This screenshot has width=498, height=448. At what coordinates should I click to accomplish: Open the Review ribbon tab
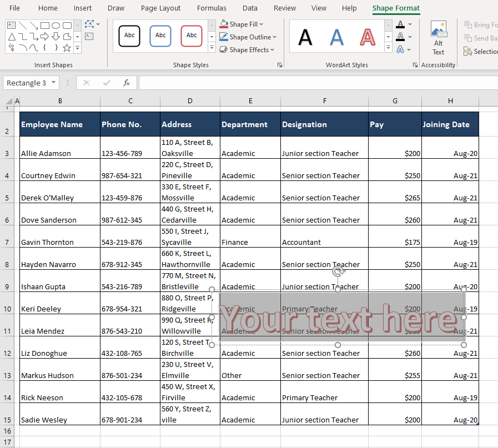(284, 8)
